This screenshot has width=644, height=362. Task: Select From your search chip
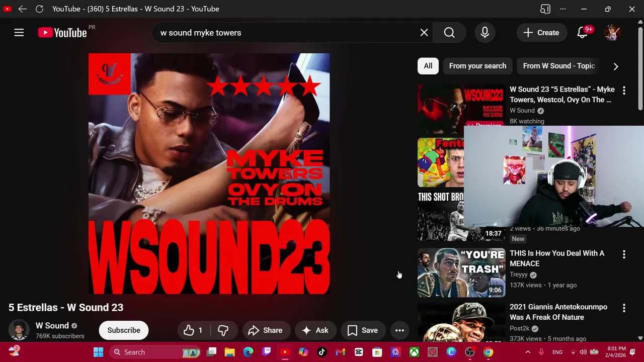(477, 66)
